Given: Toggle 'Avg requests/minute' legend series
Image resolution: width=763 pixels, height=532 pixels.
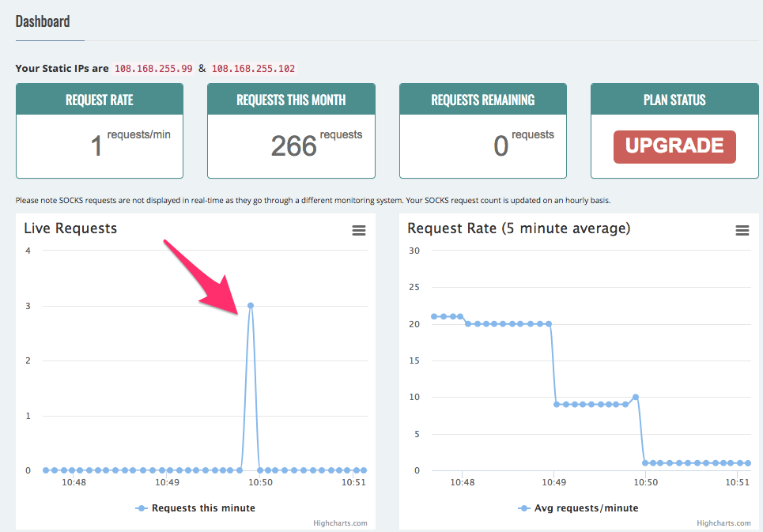Looking at the screenshot, I should [579, 507].
